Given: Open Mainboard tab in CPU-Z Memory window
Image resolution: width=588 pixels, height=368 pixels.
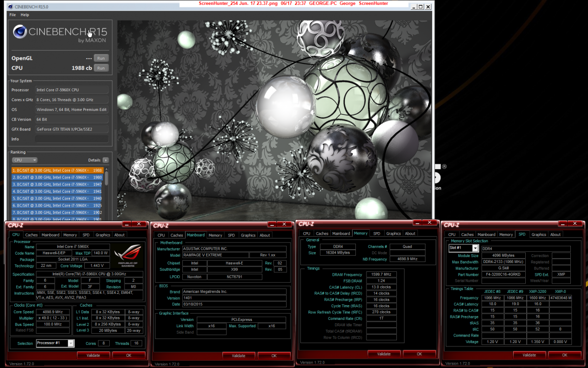Looking at the screenshot, I should tap(342, 234).
